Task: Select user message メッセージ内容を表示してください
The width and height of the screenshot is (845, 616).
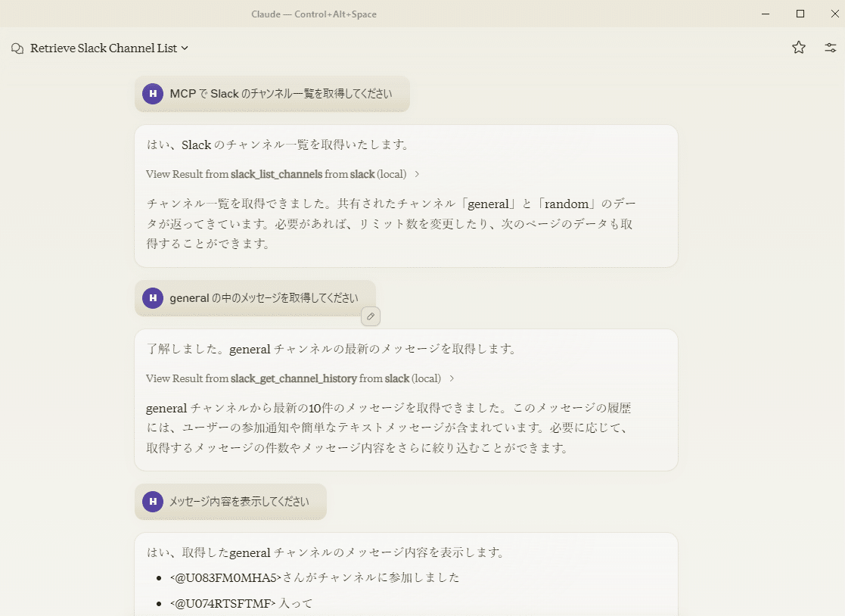Action: (231, 502)
